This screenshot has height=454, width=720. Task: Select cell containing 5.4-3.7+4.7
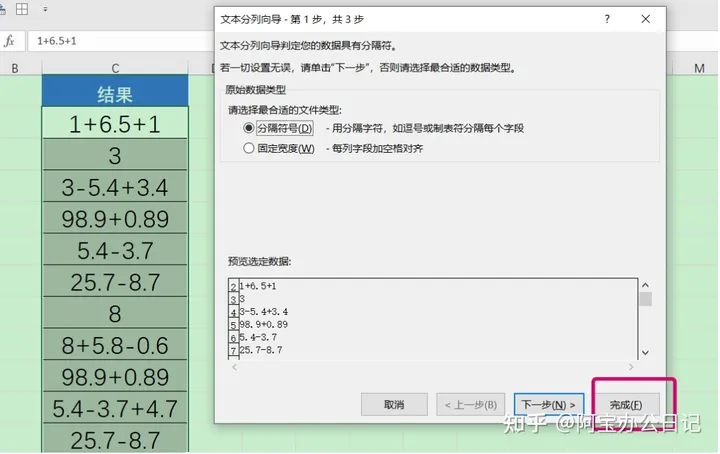115,408
